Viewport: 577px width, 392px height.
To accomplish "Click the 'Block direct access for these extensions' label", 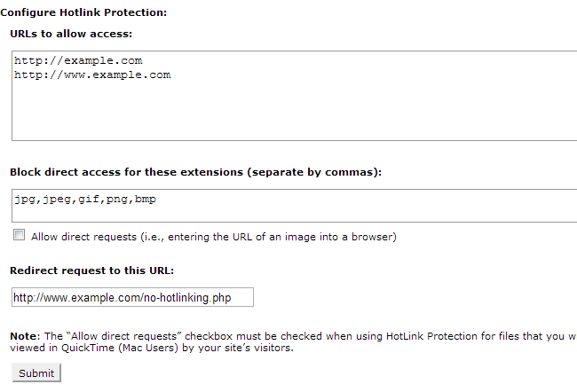I will pyautogui.click(x=195, y=171).
